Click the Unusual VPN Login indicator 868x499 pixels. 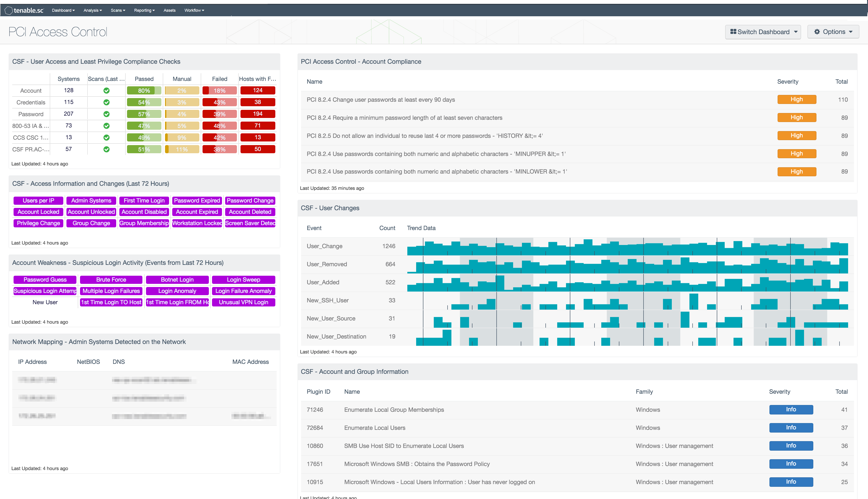point(243,302)
